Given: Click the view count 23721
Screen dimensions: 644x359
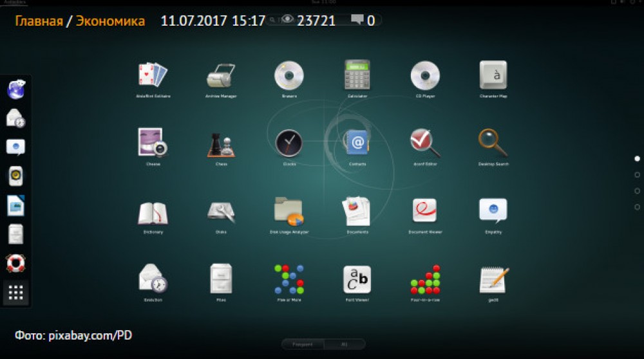Looking at the screenshot, I should point(316,21).
